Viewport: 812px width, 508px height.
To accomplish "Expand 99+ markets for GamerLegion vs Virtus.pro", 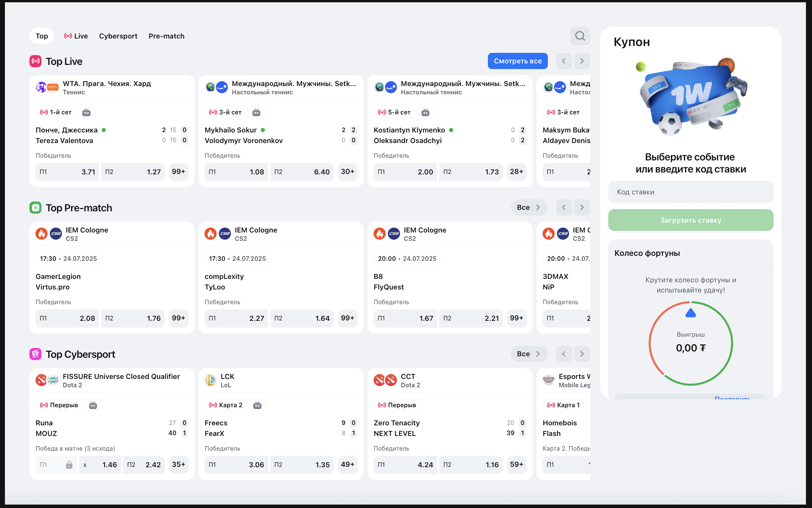I will point(178,318).
